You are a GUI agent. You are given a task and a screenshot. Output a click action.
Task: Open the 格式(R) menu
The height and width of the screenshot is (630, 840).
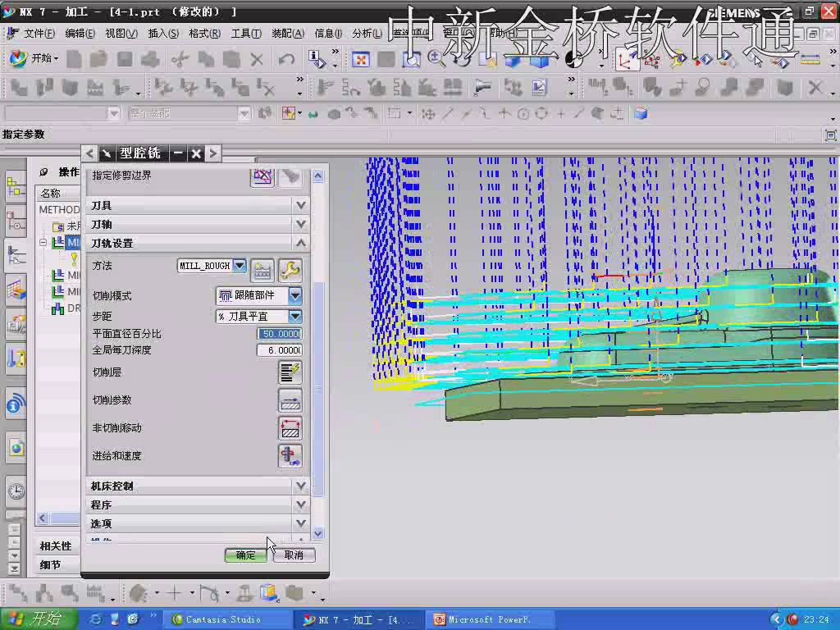204,34
